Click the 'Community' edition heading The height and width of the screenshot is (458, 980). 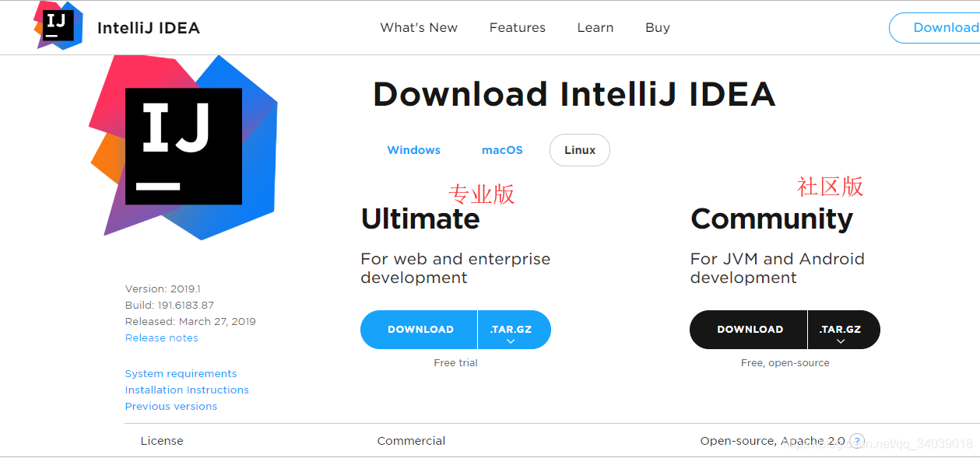tap(772, 219)
